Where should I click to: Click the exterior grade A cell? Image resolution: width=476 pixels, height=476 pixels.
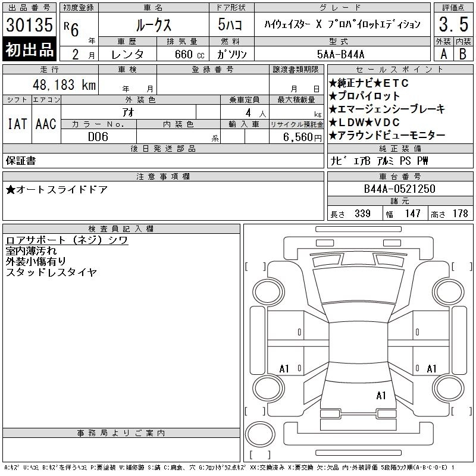coord(443,53)
